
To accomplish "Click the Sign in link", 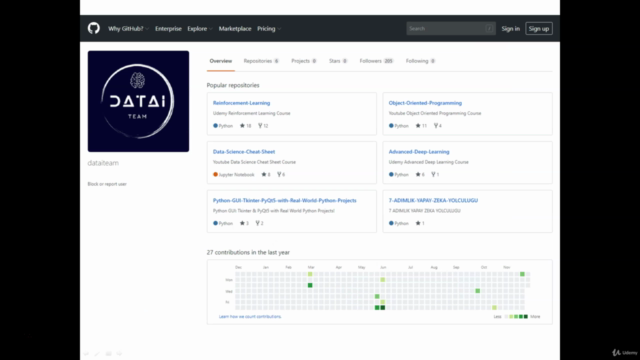I will 511,29.
